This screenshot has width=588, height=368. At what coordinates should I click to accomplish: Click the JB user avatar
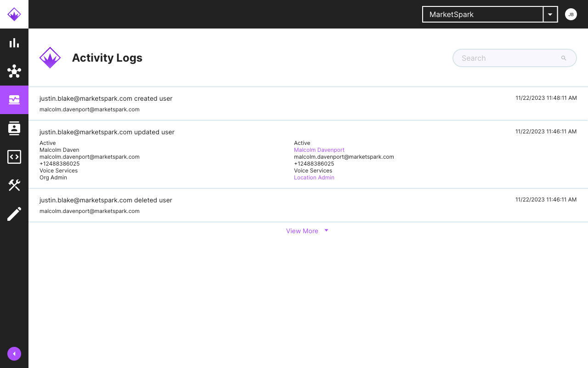pyautogui.click(x=571, y=14)
